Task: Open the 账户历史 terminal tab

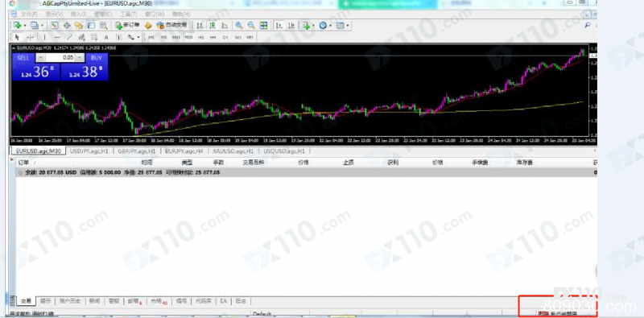Action: [x=70, y=301]
